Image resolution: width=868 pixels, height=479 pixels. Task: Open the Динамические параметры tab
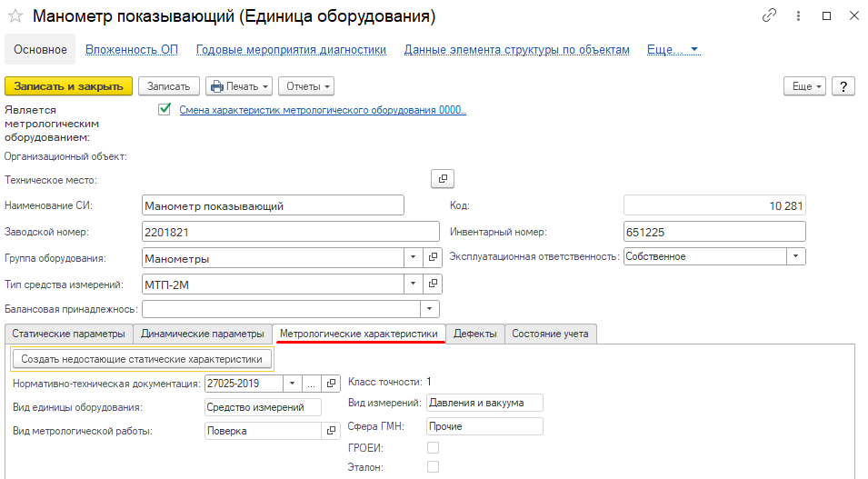pyautogui.click(x=203, y=334)
